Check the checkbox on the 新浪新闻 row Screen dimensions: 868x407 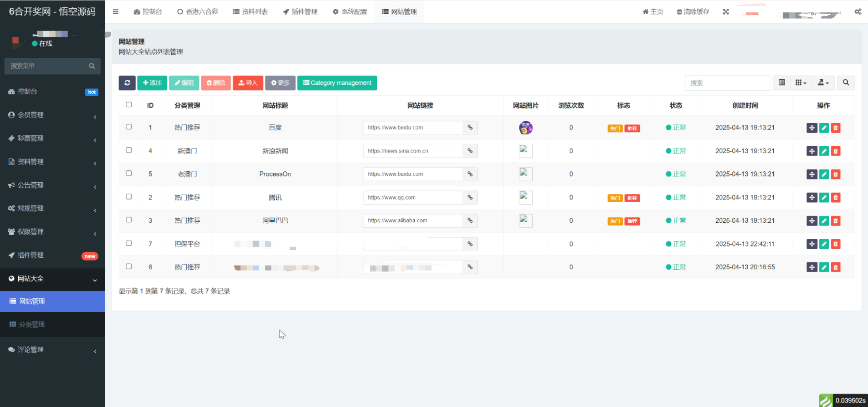129,150
